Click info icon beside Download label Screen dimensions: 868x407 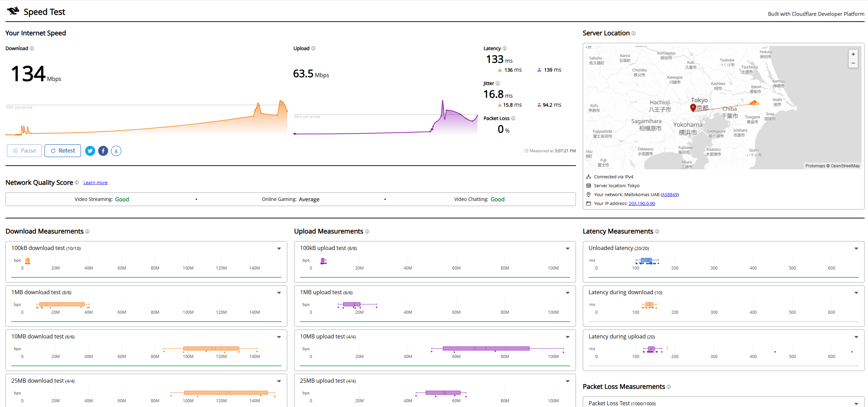pos(32,48)
